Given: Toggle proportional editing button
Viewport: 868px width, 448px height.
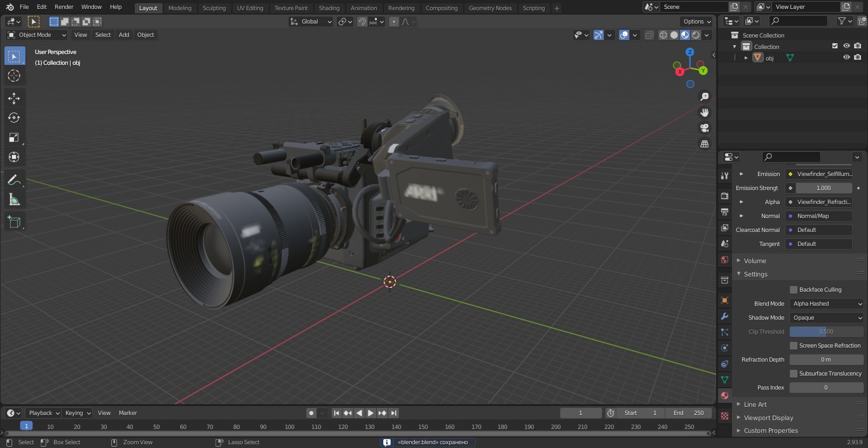Looking at the screenshot, I should [394, 22].
